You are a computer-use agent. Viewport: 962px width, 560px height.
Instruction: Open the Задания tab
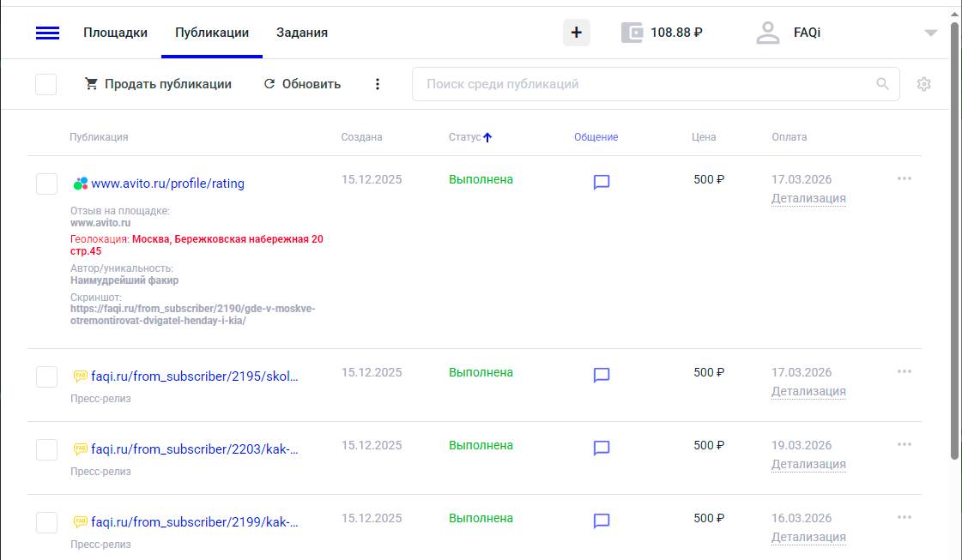tap(301, 33)
